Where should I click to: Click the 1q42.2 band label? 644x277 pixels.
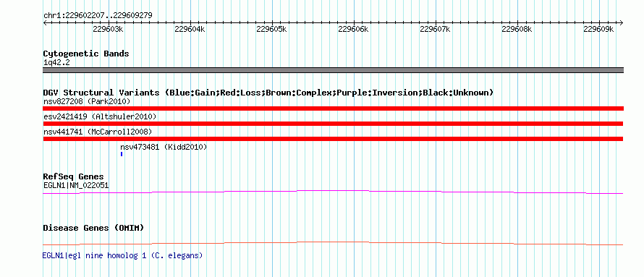(56, 62)
